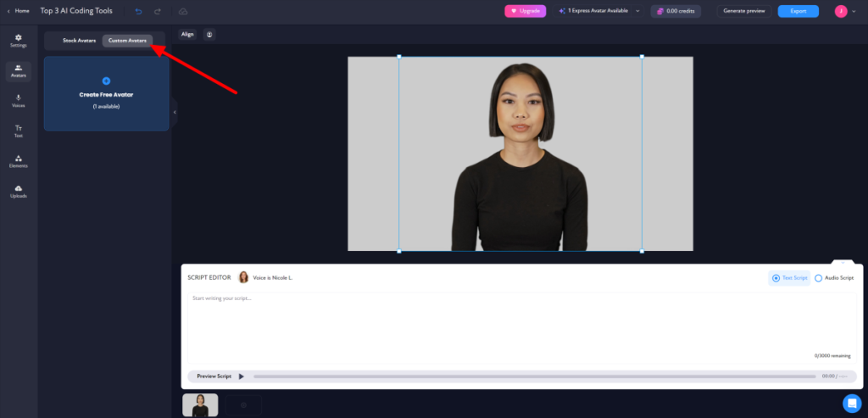
Task: Add a new scene placeholder
Action: [x=243, y=405]
